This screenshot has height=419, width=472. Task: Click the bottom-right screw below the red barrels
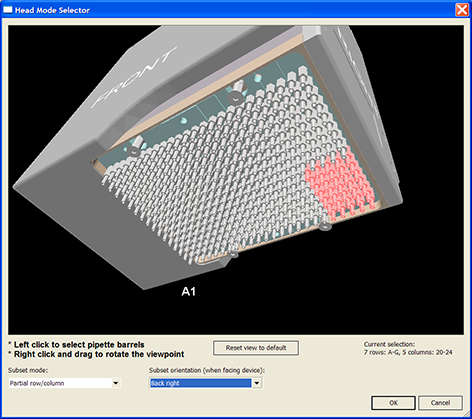pos(325,227)
